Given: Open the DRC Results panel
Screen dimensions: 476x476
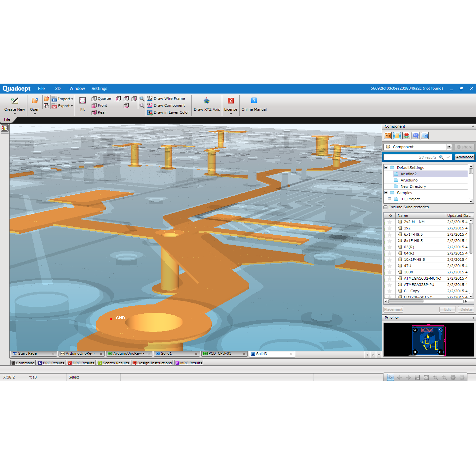Looking at the screenshot, I should pos(81,363).
